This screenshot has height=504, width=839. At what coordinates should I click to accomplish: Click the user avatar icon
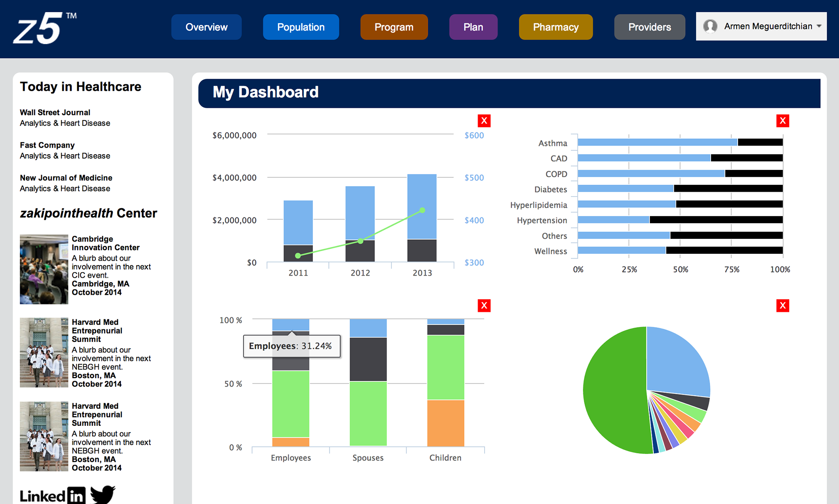(710, 26)
